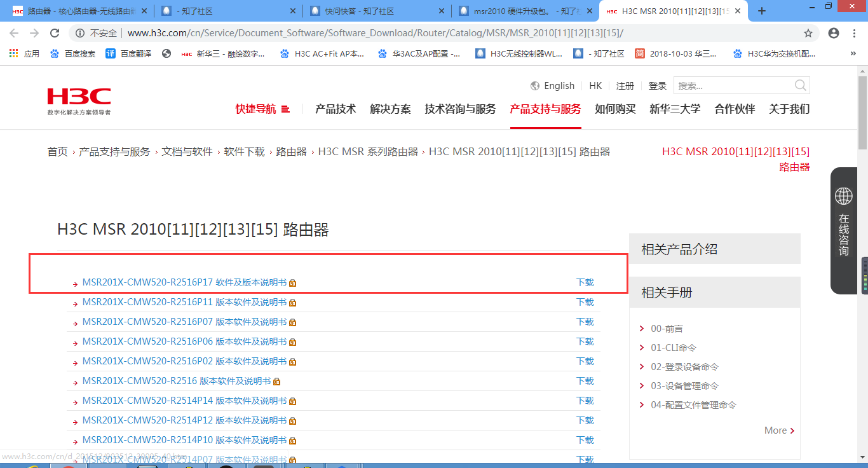Click 下载 for the R2516P06 row
The height and width of the screenshot is (468, 868).
click(585, 341)
